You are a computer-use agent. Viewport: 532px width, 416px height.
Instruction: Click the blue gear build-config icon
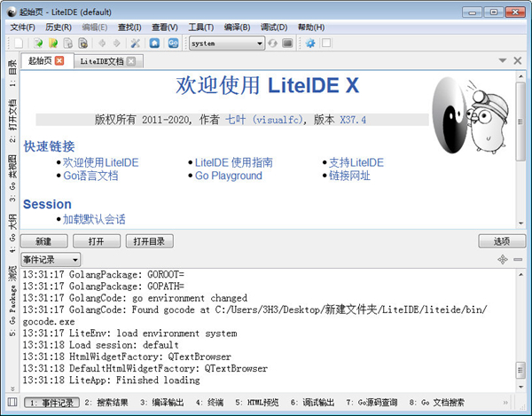pyautogui.click(x=310, y=43)
